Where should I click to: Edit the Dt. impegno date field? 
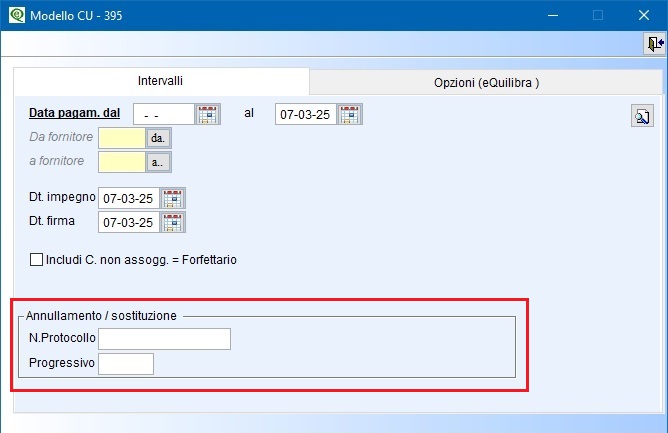[128, 198]
